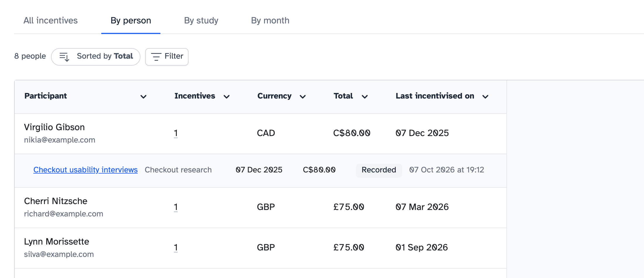644x278 pixels.
Task: Click the Participant column header text
Action: coord(46,96)
